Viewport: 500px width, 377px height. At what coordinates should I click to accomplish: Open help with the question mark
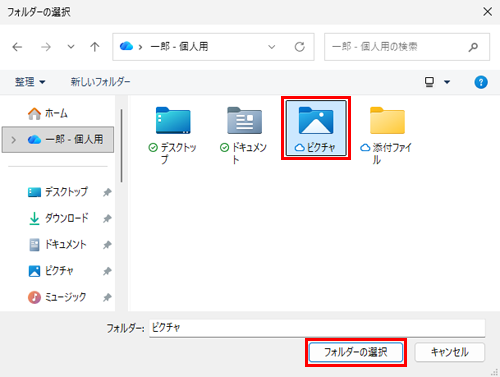(481, 82)
